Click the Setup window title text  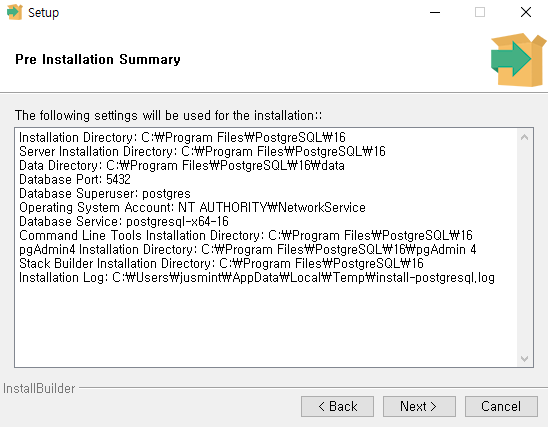point(43,13)
